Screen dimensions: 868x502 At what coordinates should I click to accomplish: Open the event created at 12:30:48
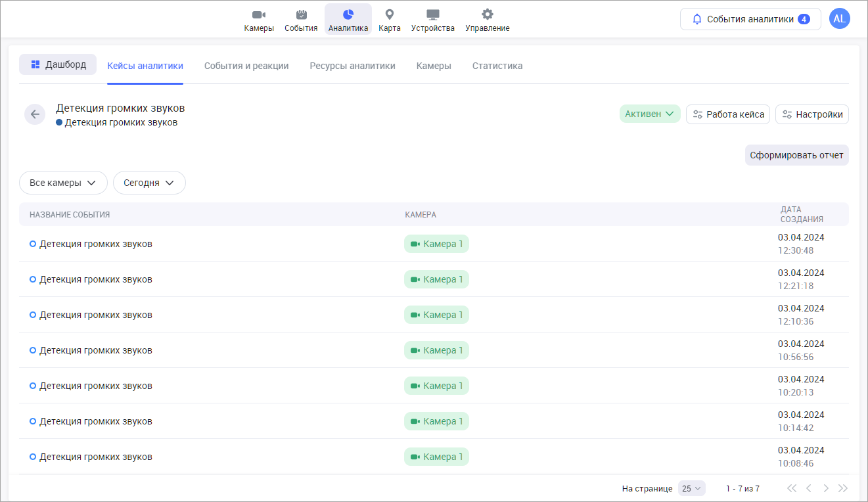[96, 244]
